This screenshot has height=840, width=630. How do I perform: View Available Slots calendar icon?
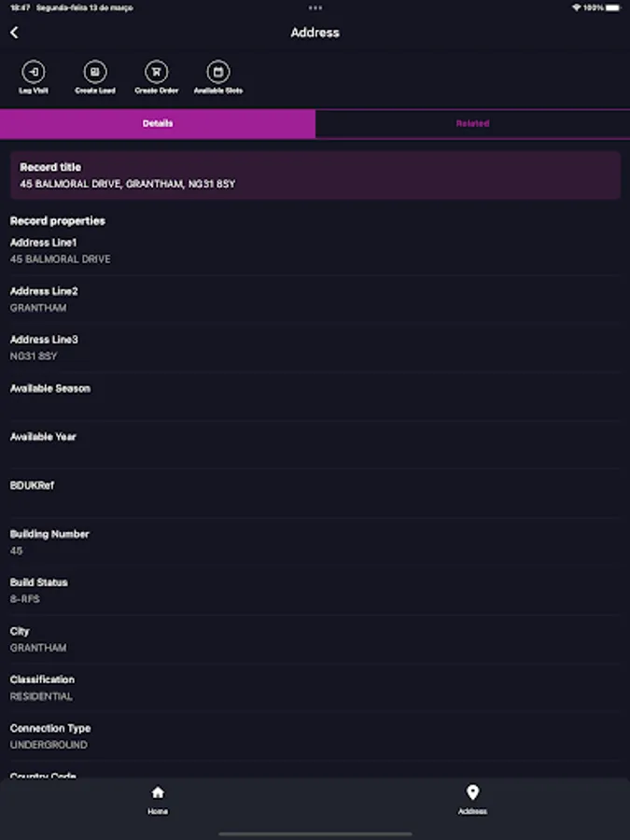tap(218, 72)
